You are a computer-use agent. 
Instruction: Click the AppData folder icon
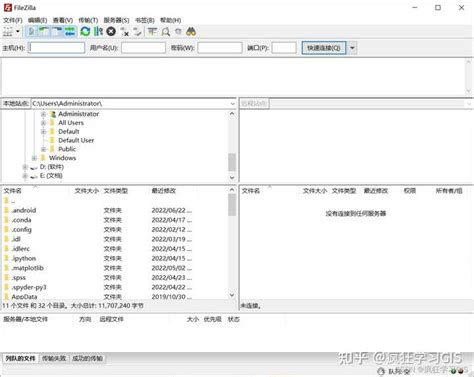point(6,296)
